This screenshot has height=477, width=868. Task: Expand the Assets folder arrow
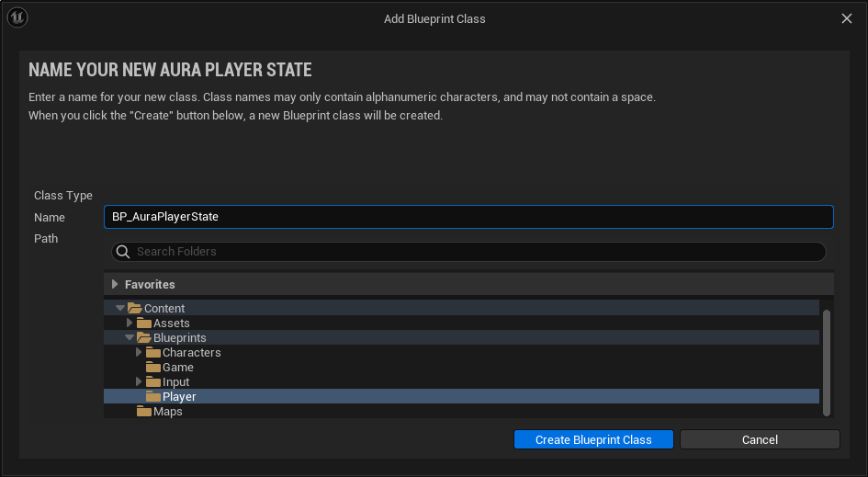pyautogui.click(x=130, y=324)
